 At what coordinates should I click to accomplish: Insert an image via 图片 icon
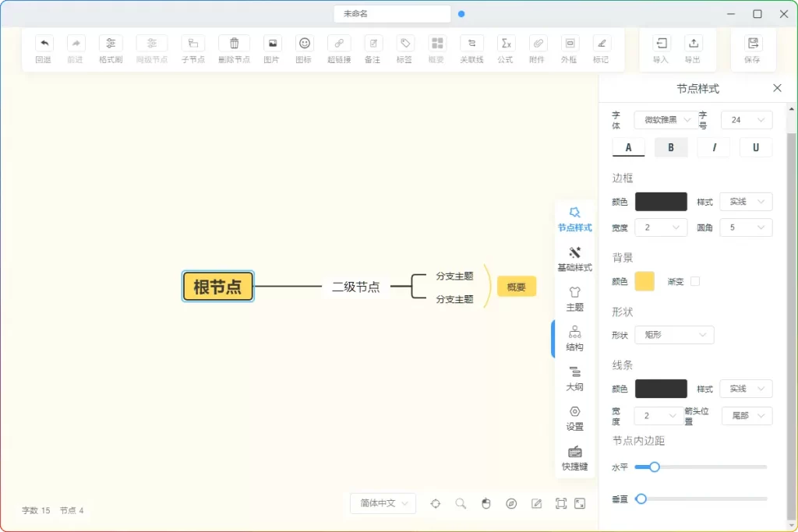[x=272, y=44]
